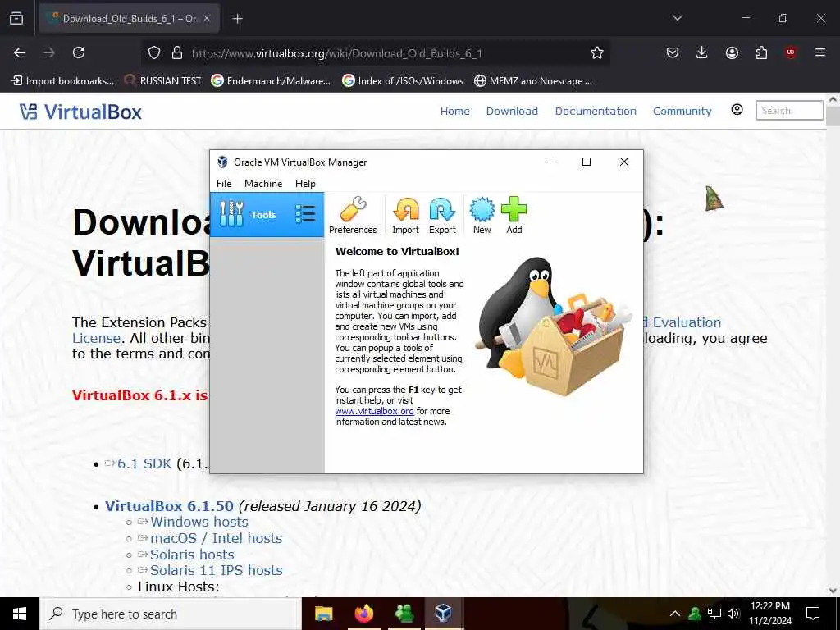840x630 pixels.
Task: Select the Tools item in sidebar
Action: [x=267, y=214]
